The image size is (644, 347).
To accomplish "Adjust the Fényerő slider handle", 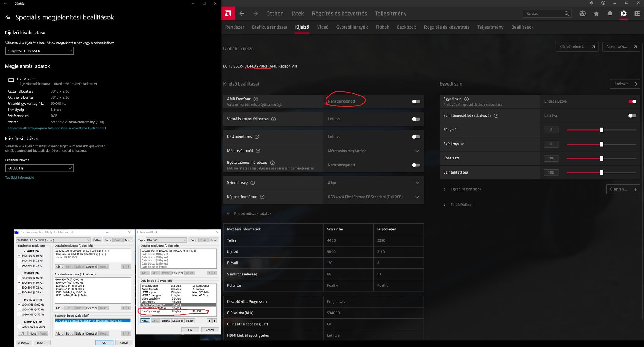I will (601, 130).
